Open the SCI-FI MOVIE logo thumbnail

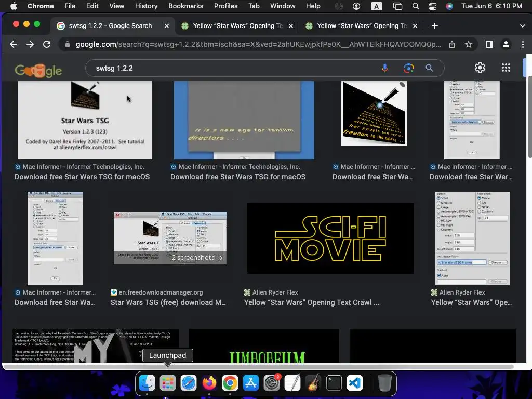(x=330, y=238)
